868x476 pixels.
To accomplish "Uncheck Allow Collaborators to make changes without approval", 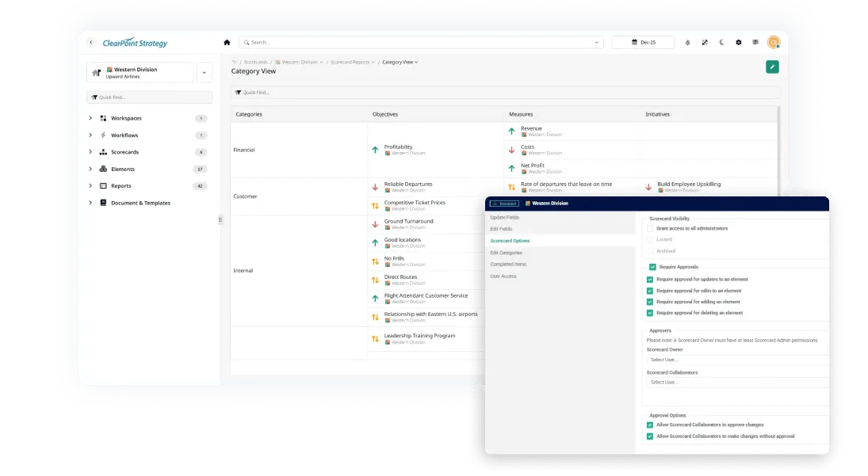I will point(650,436).
